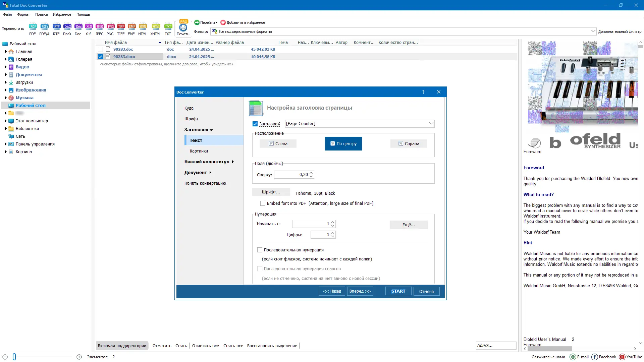Viewport: 644px width, 362px height.
Task: Choose the JPEG conversion icon
Action: [x=100, y=27]
